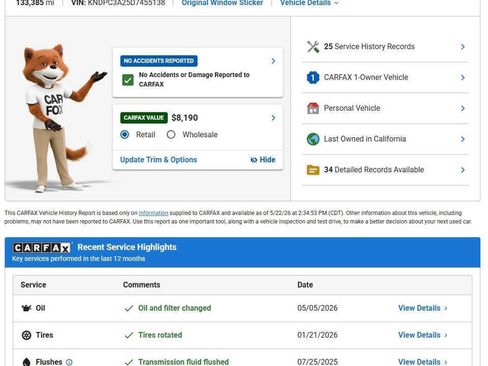
Task: Click the 34 Detailed Records Available label
Action: (x=374, y=170)
